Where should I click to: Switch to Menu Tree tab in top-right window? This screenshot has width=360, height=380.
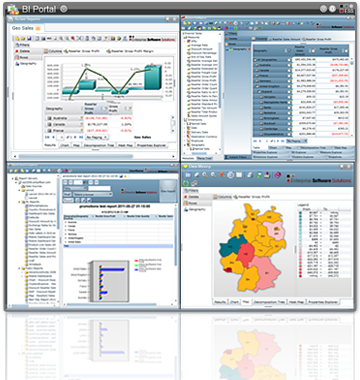coord(204,158)
